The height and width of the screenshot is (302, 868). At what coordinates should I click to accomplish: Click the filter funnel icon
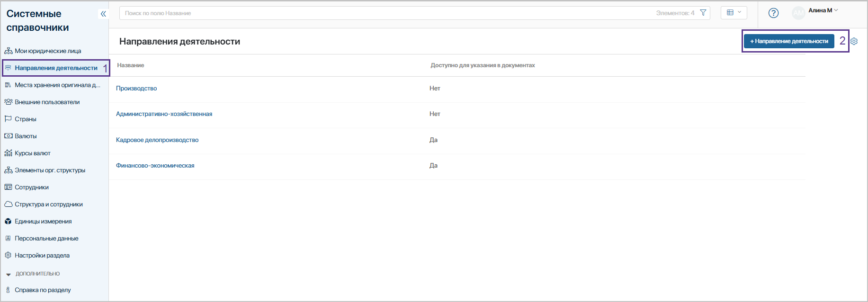[703, 13]
